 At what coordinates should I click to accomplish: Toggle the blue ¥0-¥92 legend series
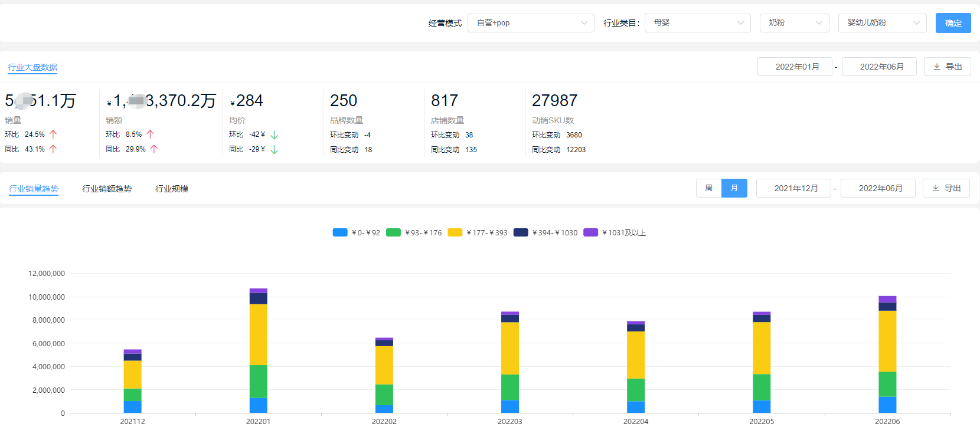pos(341,232)
